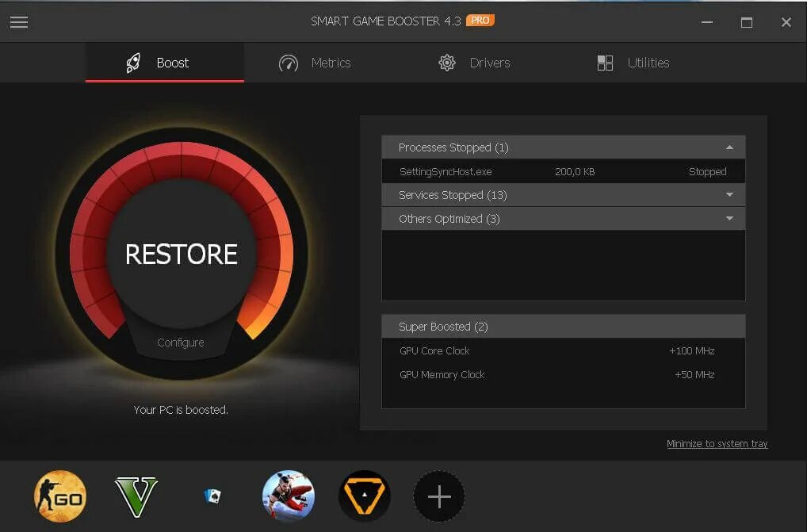
Task: Click the Processes Stopped (1) header
Action: pyautogui.click(x=564, y=147)
